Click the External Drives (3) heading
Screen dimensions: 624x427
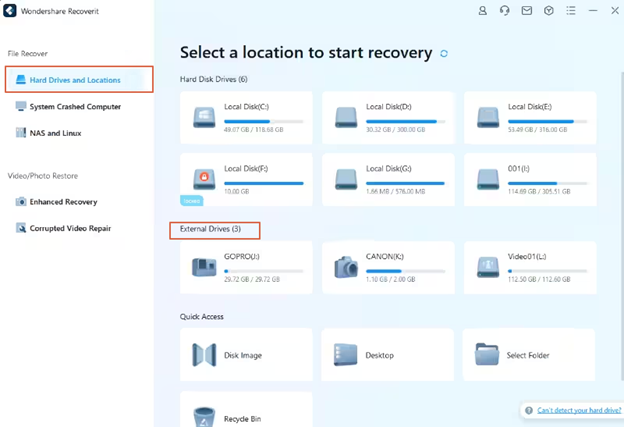point(210,229)
